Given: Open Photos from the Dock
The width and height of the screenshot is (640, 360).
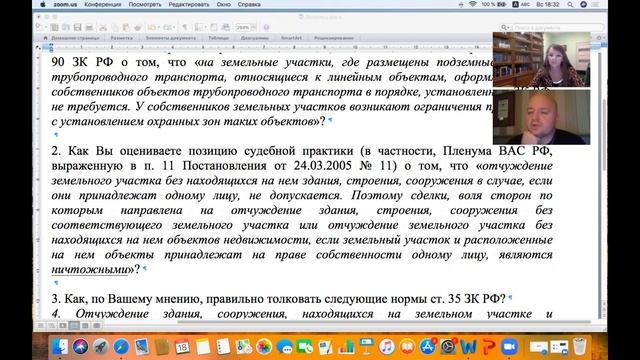Looking at the screenshot, I should 264,347.
